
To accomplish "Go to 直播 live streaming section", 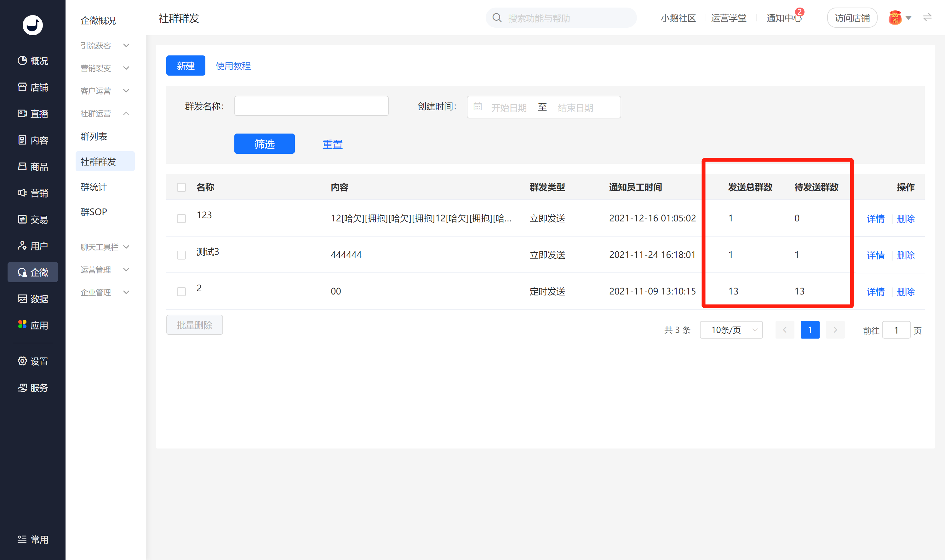I will (x=33, y=114).
